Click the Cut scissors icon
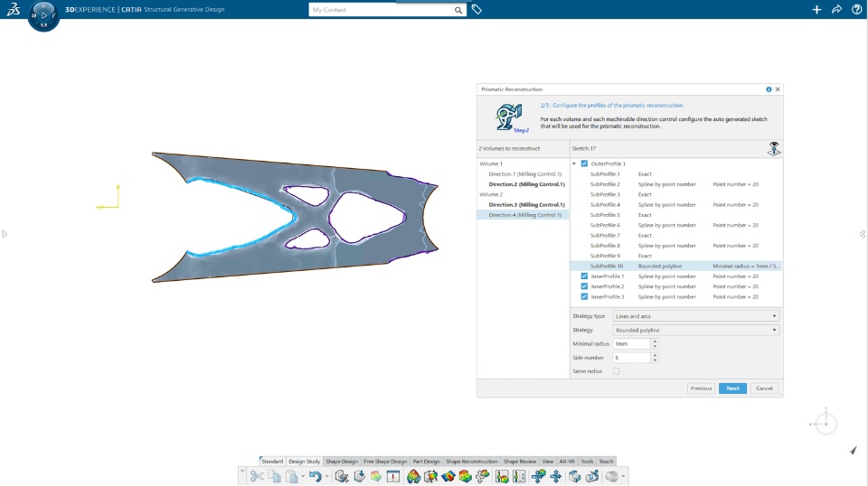 pyautogui.click(x=257, y=476)
